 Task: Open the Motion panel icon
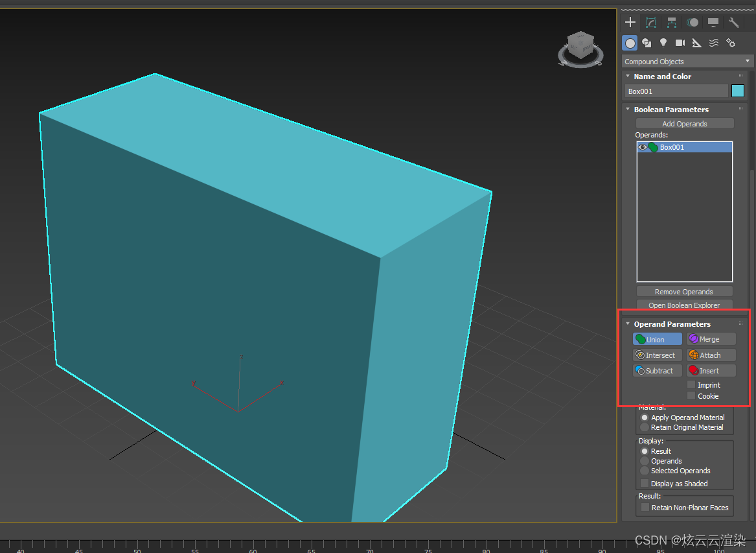[693, 22]
